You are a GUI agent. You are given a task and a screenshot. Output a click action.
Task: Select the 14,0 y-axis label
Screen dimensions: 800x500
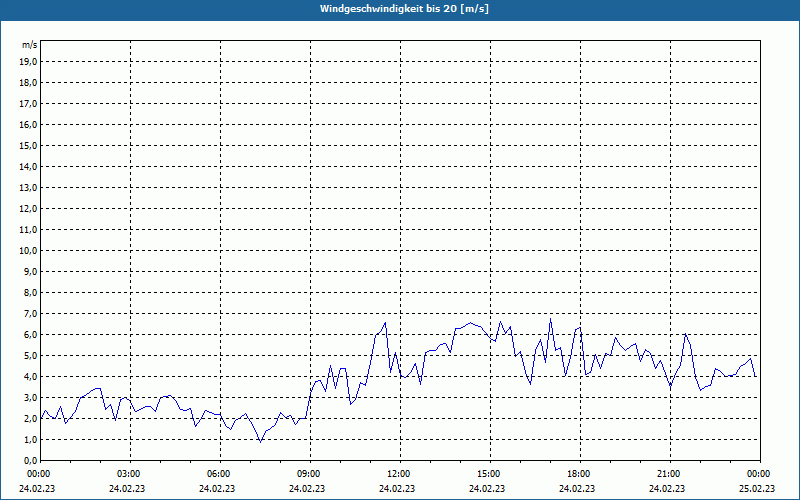pyautogui.click(x=28, y=167)
